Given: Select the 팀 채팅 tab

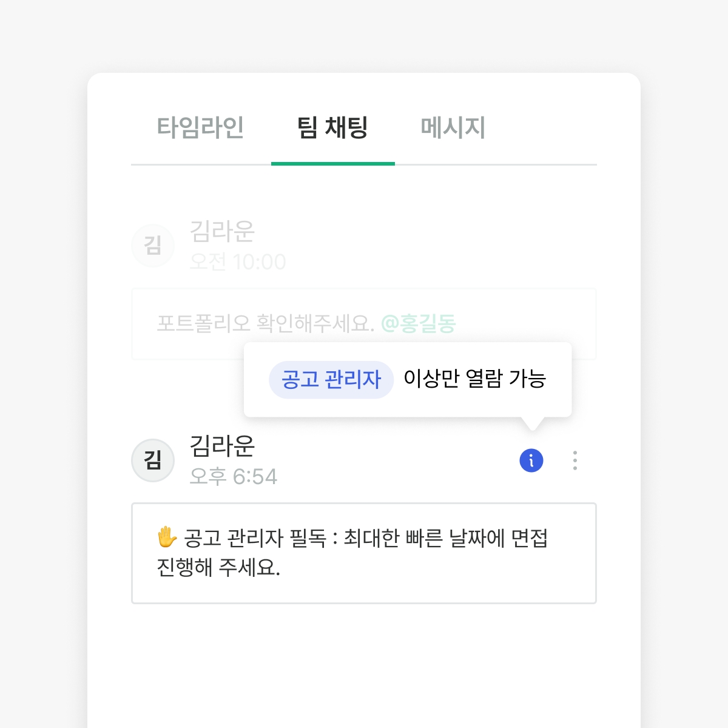Looking at the screenshot, I should [332, 127].
